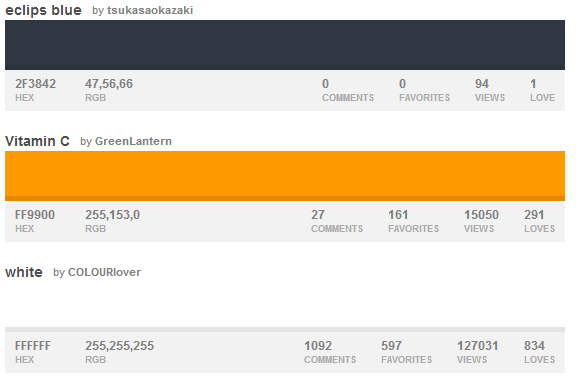Open the eclips blue color title
577x384 pixels.
tap(43, 10)
